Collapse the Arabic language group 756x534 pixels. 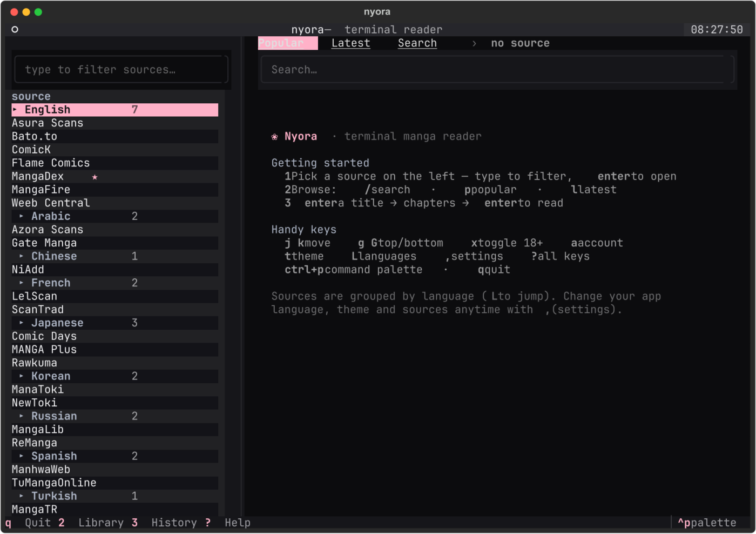(x=115, y=216)
